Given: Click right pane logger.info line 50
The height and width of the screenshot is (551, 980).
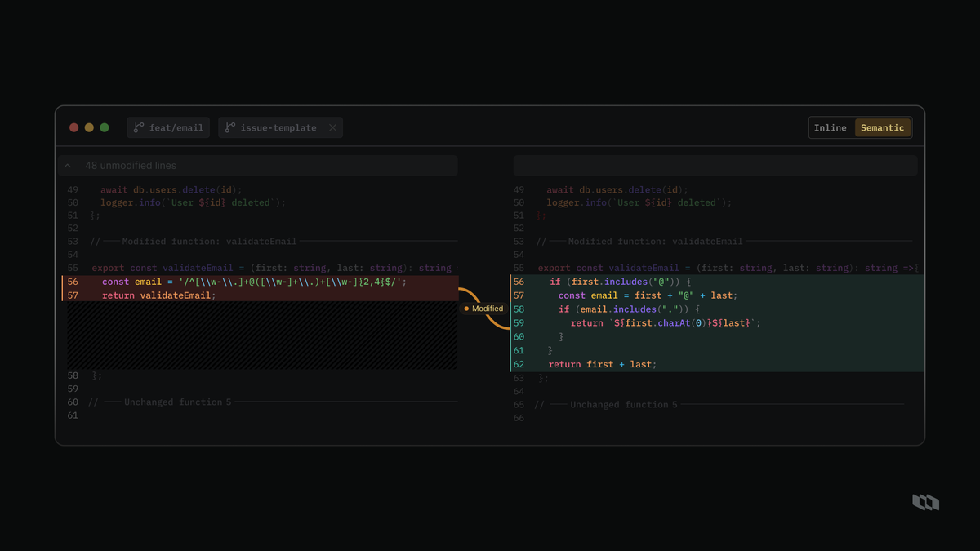Looking at the screenshot, I should coord(639,202).
